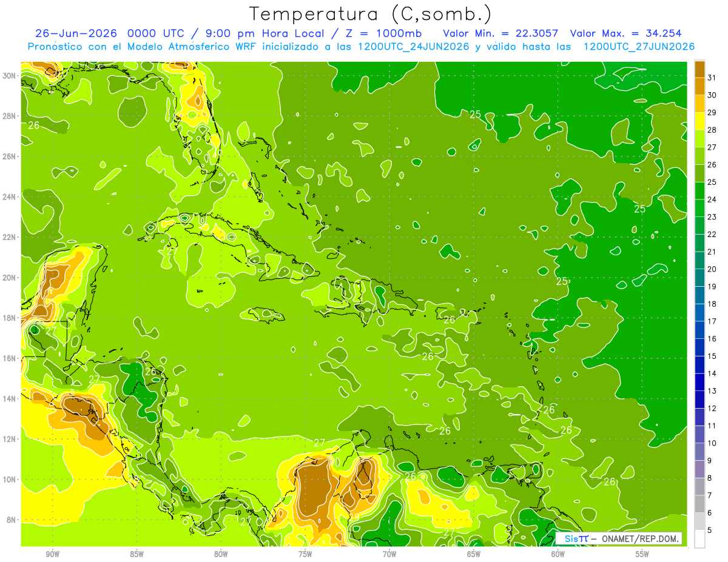This screenshot has width=728, height=562.
Task: Click the colorbar segment between 26 and 27
Action: (x=699, y=156)
